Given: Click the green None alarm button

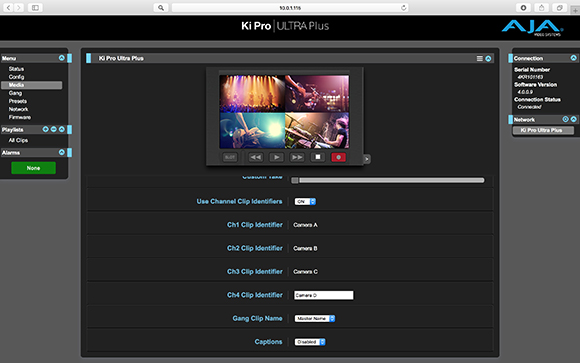Looking at the screenshot, I should point(33,168).
